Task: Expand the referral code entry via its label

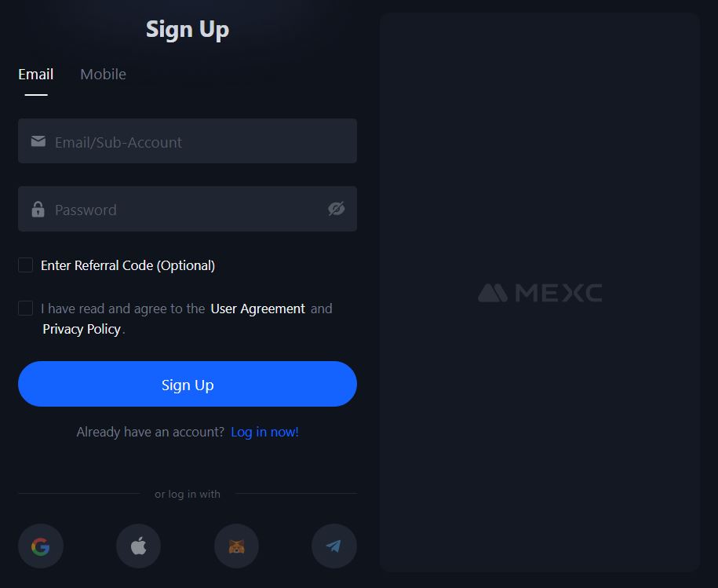Action: click(127, 265)
